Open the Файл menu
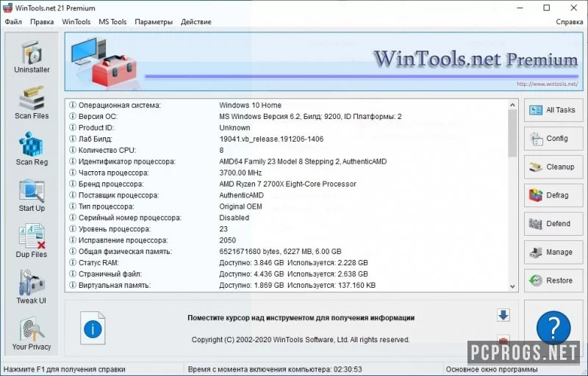 [x=13, y=22]
